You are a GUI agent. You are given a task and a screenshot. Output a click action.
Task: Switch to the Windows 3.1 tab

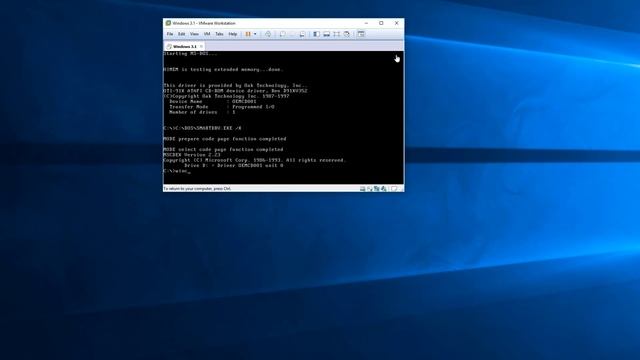click(x=184, y=47)
